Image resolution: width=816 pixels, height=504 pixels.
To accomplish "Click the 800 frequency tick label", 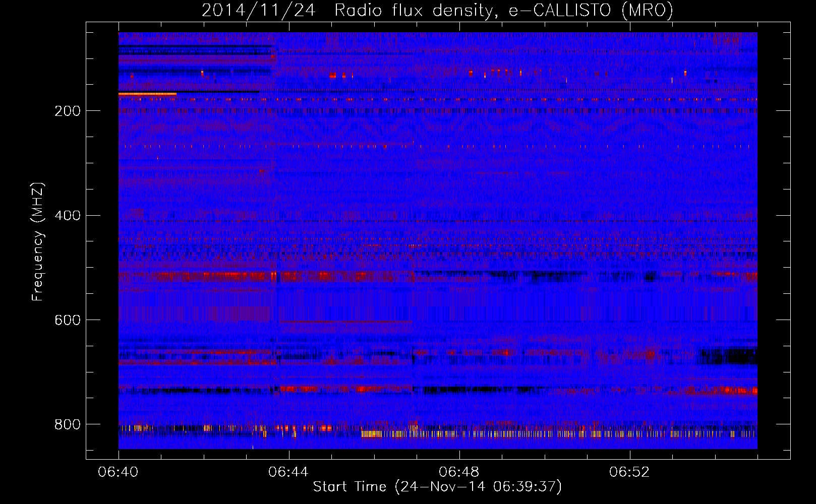I will coord(68,424).
